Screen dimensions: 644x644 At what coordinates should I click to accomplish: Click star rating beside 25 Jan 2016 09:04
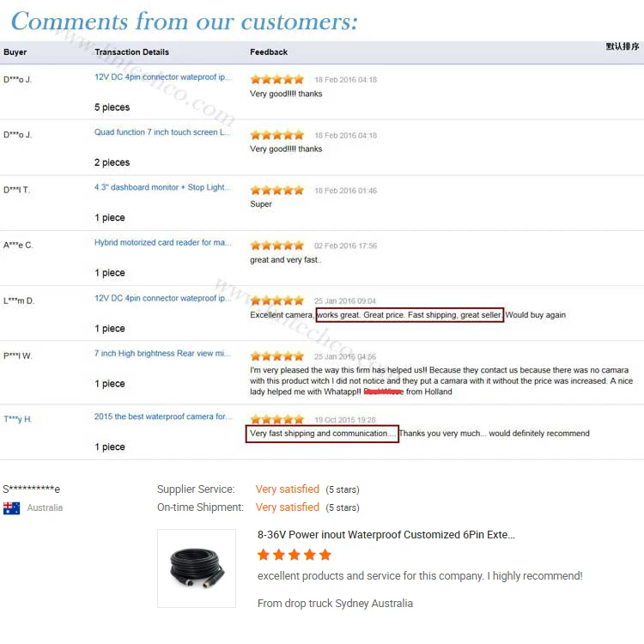[276, 301]
